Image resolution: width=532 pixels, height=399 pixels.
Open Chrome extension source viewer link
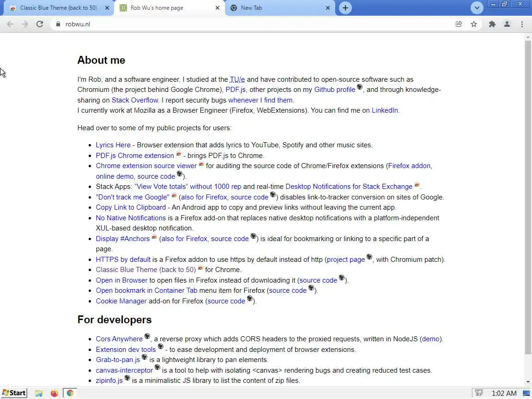click(146, 166)
